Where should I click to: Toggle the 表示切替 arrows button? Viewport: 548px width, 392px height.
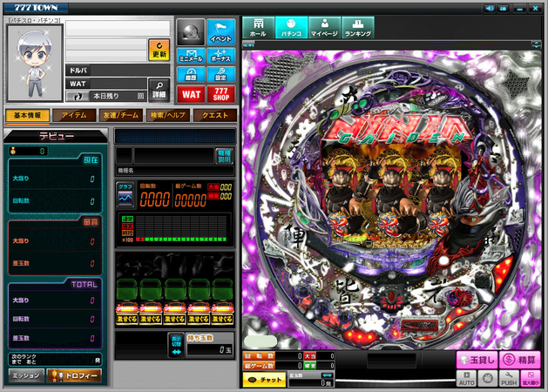[176, 345]
